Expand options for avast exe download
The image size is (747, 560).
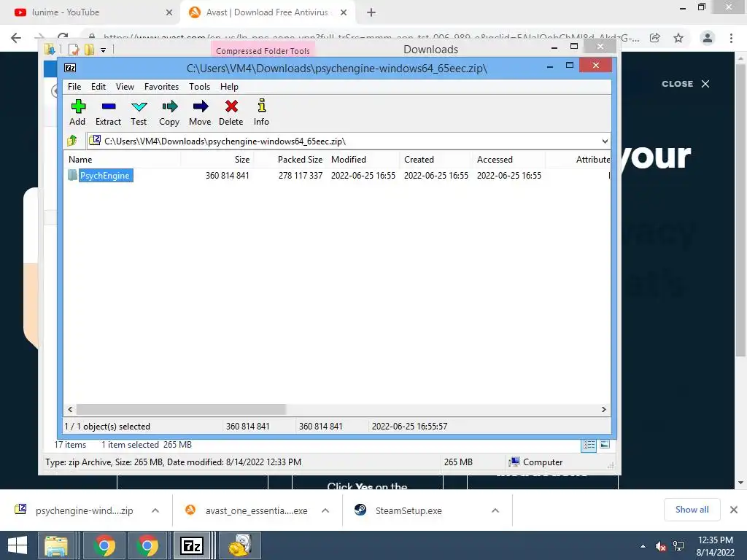click(325, 510)
